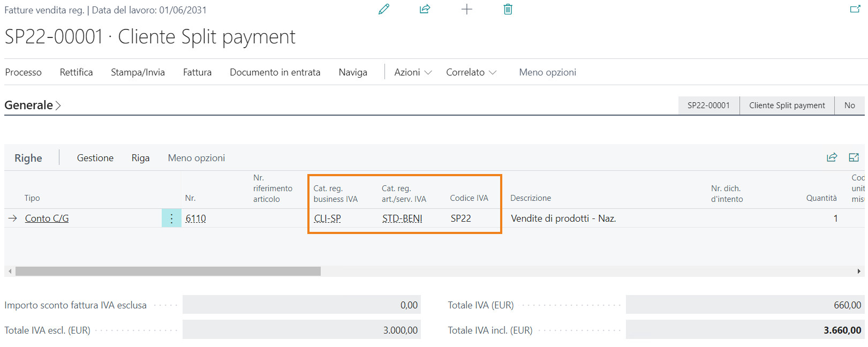
Task: Click the Conto C/G type link
Action: point(47,218)
